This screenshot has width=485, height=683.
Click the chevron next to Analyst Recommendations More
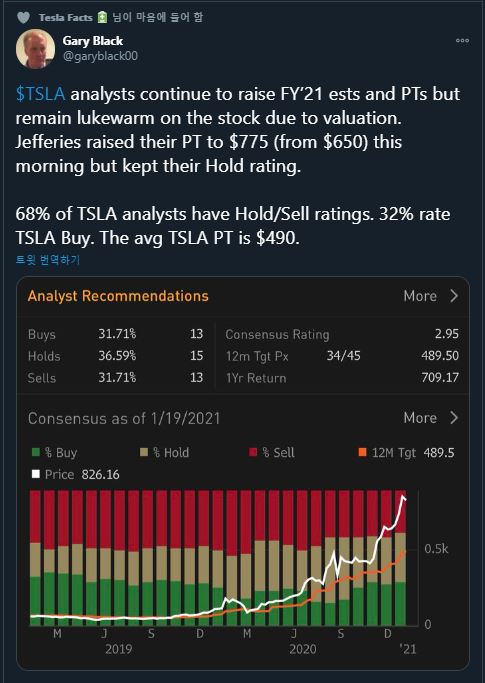point(454,296)
